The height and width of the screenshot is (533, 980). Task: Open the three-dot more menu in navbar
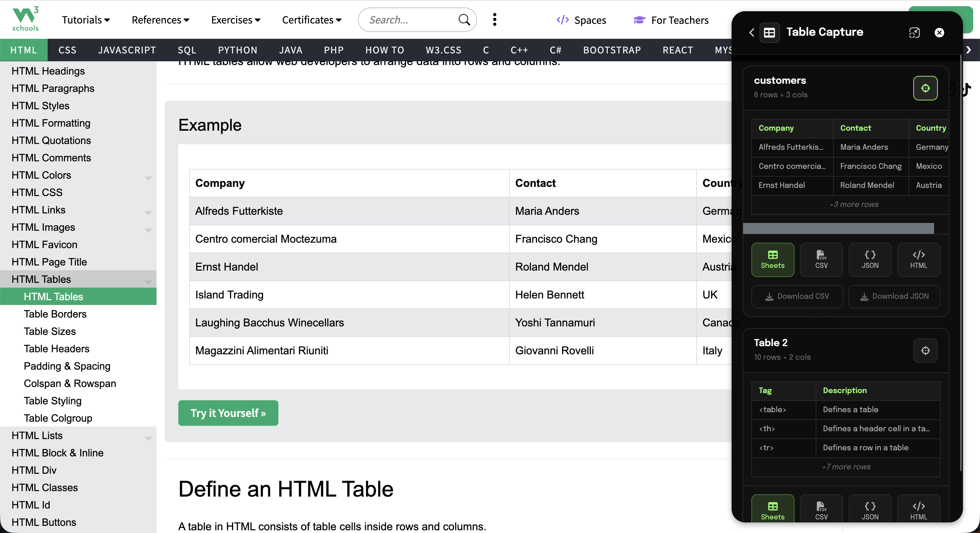click(494, 20)
